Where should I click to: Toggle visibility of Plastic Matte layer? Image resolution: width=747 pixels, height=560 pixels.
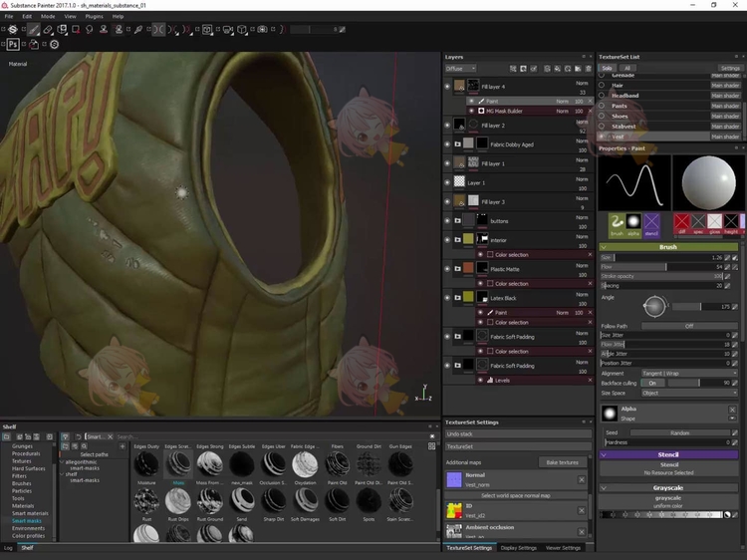click(x=447, y=269)
